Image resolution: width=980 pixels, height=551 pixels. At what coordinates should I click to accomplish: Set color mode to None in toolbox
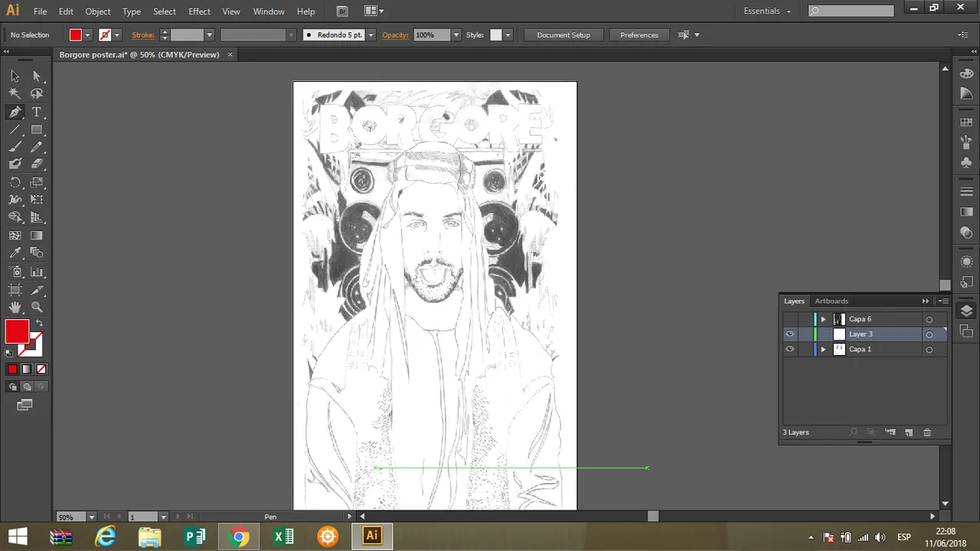click(x=40, y=370)
